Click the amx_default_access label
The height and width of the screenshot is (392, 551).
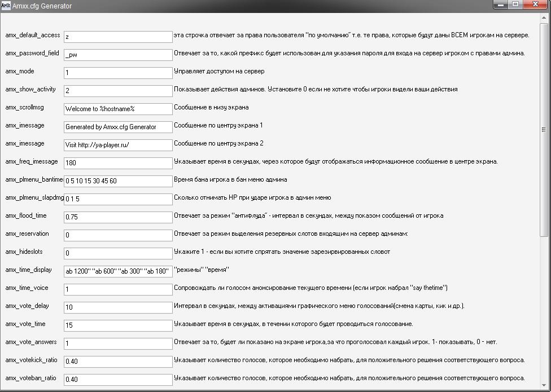[33, 35]
